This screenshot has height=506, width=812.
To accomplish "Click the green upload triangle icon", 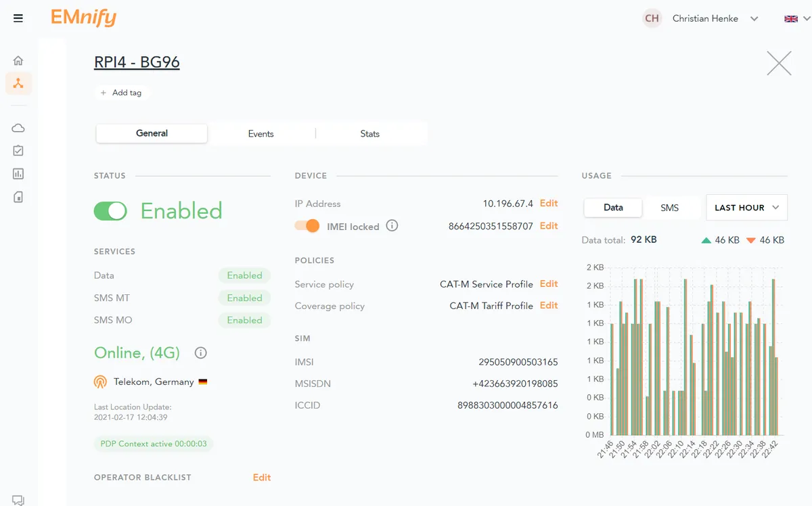I will click(706, 240).
